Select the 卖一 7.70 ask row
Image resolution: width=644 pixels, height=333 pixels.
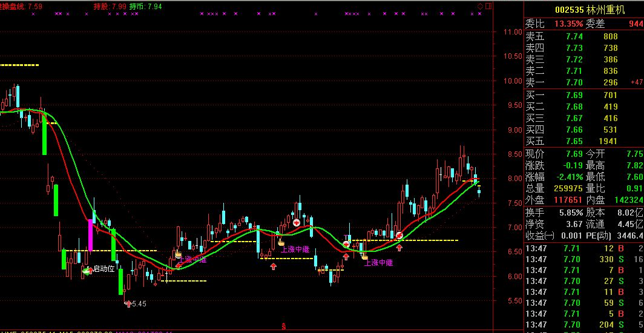(584, 82)
